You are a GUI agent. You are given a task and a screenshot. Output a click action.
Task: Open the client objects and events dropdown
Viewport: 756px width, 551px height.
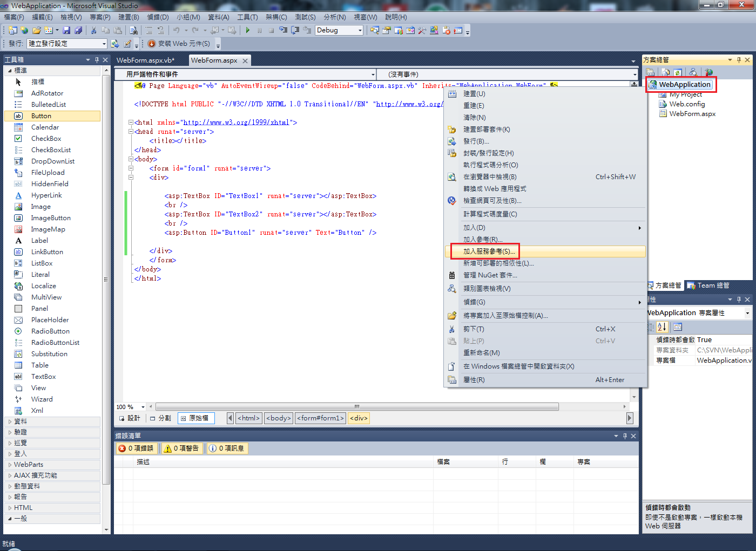373,74
